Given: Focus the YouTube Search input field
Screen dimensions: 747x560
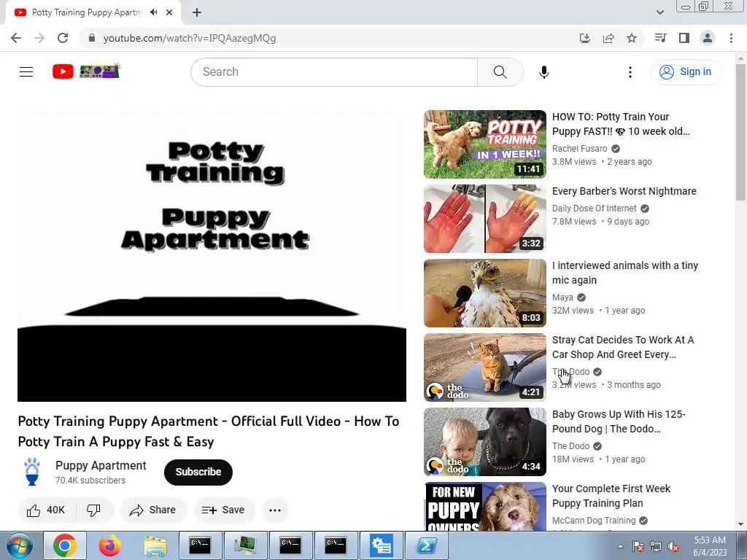Looking at the screenshot, I should pos(334,72).
